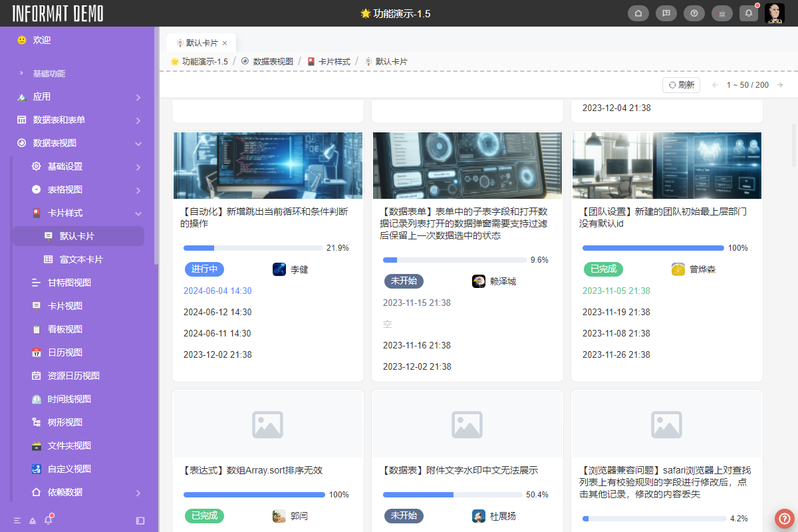Click the orange floating help button
Image resolution: width=798 pixels, height=532 pixels.
[x=785, y=519]
